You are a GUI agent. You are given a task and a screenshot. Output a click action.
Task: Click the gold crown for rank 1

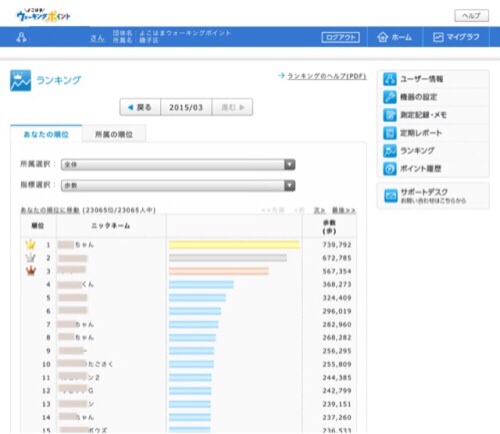30,244
